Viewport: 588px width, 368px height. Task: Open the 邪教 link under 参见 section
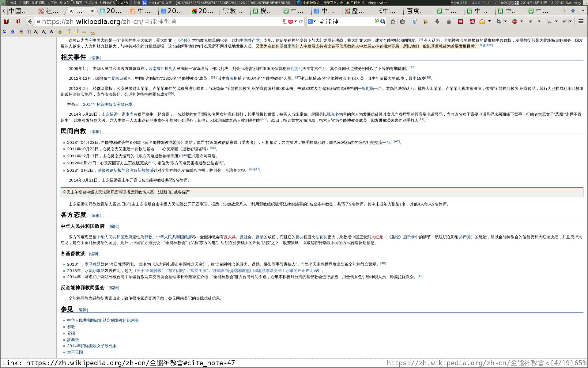(x=71, y=327)
